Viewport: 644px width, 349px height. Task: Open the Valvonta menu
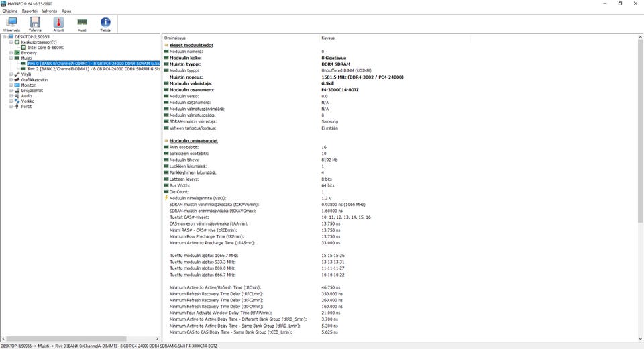[x=49, y=11]
